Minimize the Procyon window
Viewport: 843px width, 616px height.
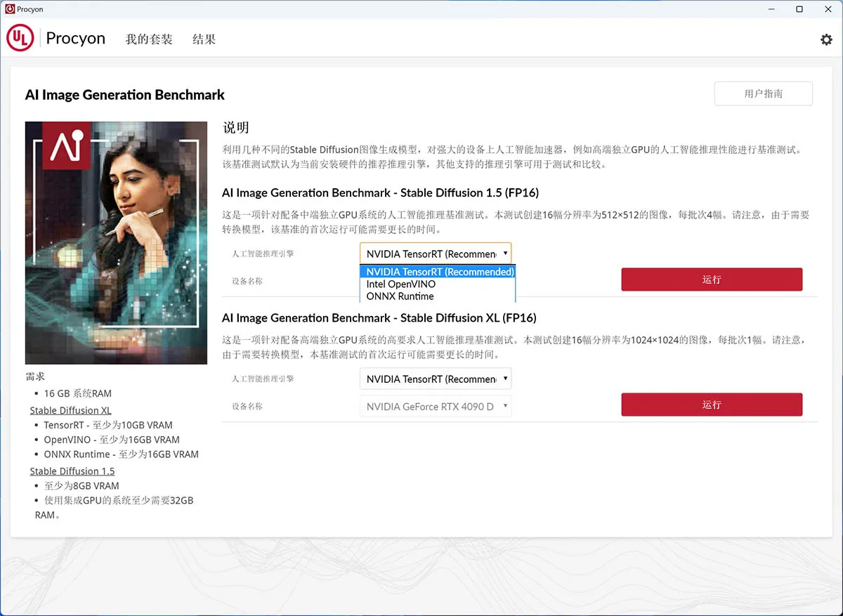click(x=771, y=9)
